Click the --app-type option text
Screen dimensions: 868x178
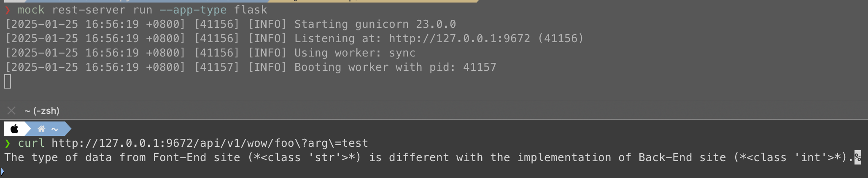pos(193,10)
